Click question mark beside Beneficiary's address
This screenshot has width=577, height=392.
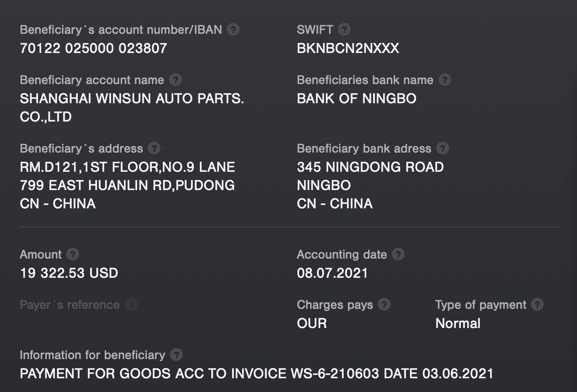click(x=155, y=148)
